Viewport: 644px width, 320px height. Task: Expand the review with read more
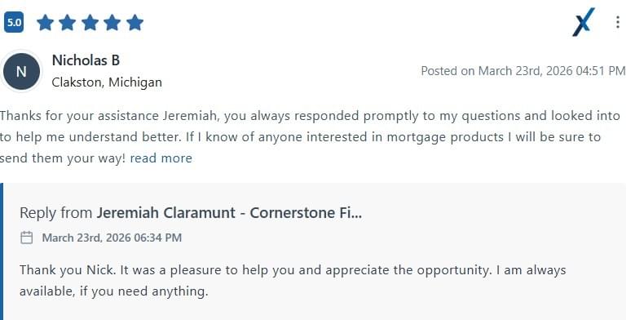(x=161, y=158)
